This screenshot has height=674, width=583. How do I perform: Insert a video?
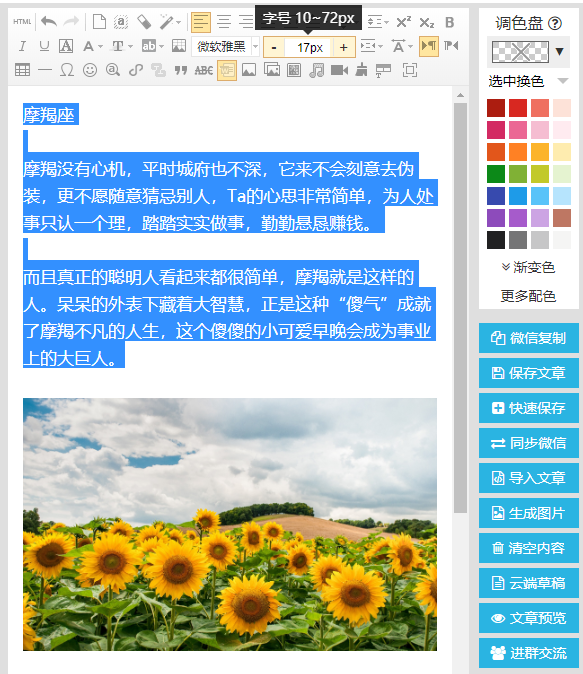coord(339,70)
